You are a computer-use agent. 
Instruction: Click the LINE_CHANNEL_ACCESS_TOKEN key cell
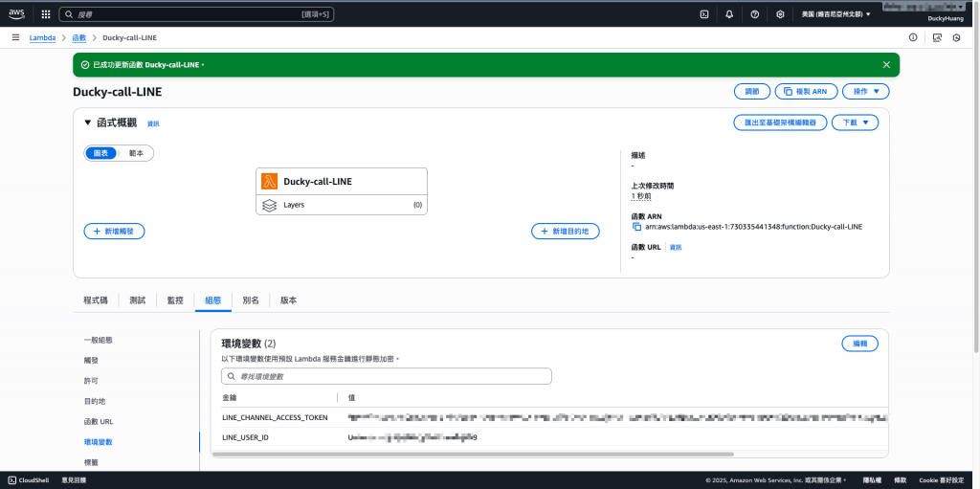click(x=275, y=417)
